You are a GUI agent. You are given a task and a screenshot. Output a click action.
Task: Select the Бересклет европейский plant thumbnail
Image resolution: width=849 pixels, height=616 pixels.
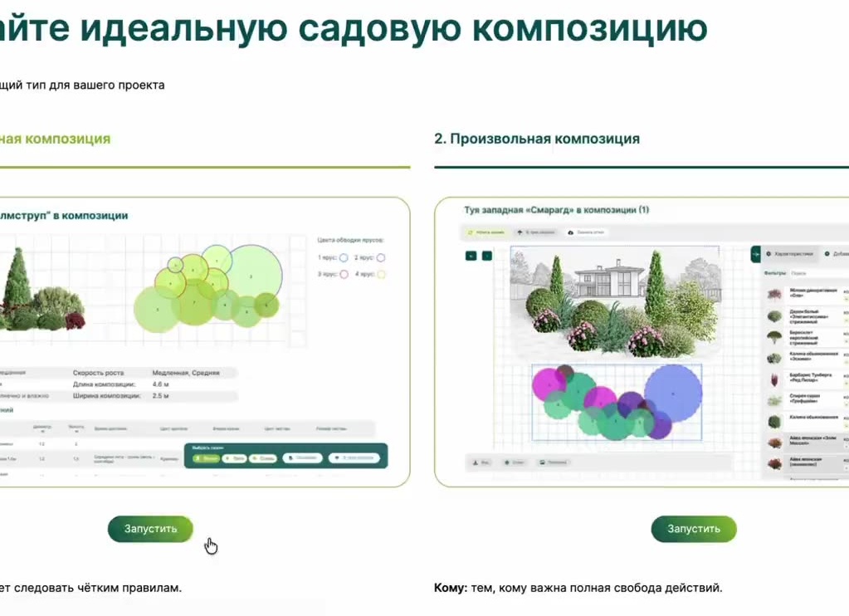click(774, 337)
